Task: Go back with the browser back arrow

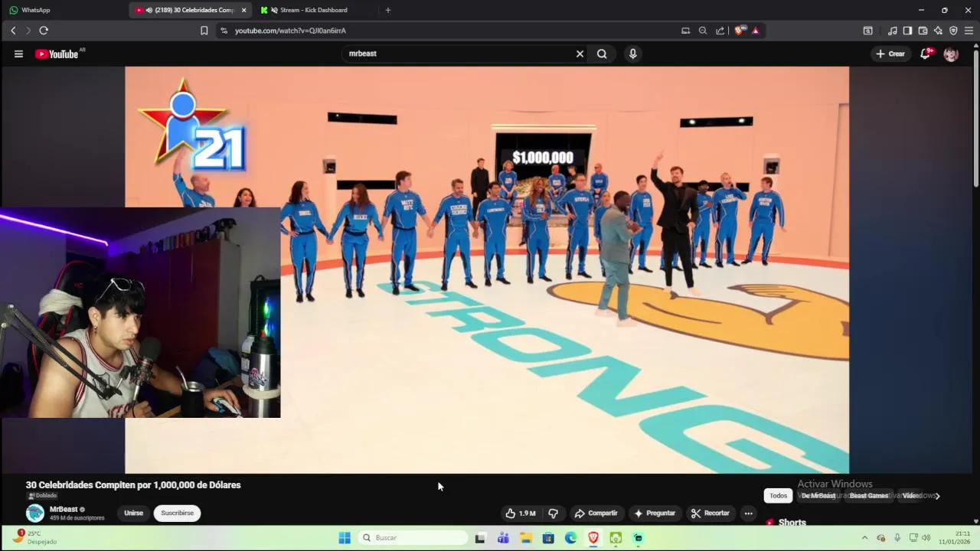Action: pyautogui.click(x=13, y=31)
